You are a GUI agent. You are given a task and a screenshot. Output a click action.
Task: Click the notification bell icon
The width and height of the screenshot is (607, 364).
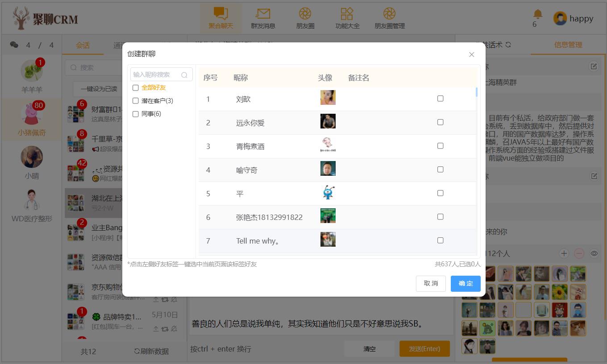(537, 14)
